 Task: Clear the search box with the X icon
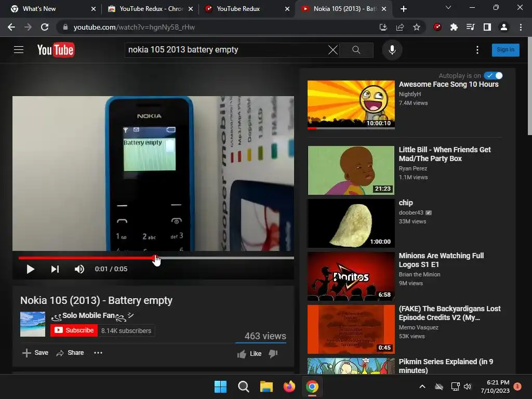click(x=333, y=50)
